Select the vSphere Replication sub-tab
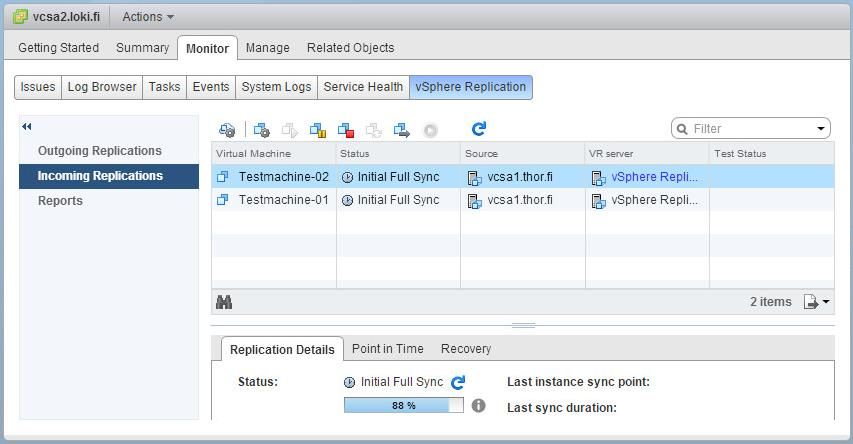The image size is (853, 444). click(x=471, y=87)
